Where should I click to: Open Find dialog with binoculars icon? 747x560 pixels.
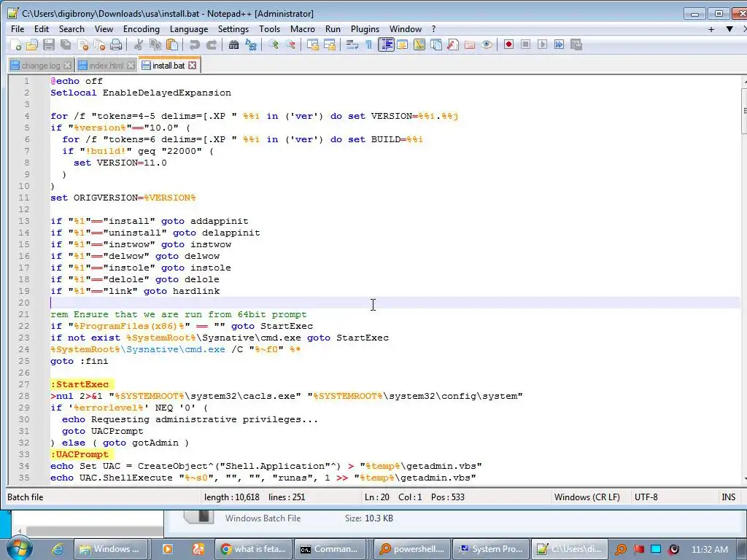(x=233, y=44)
